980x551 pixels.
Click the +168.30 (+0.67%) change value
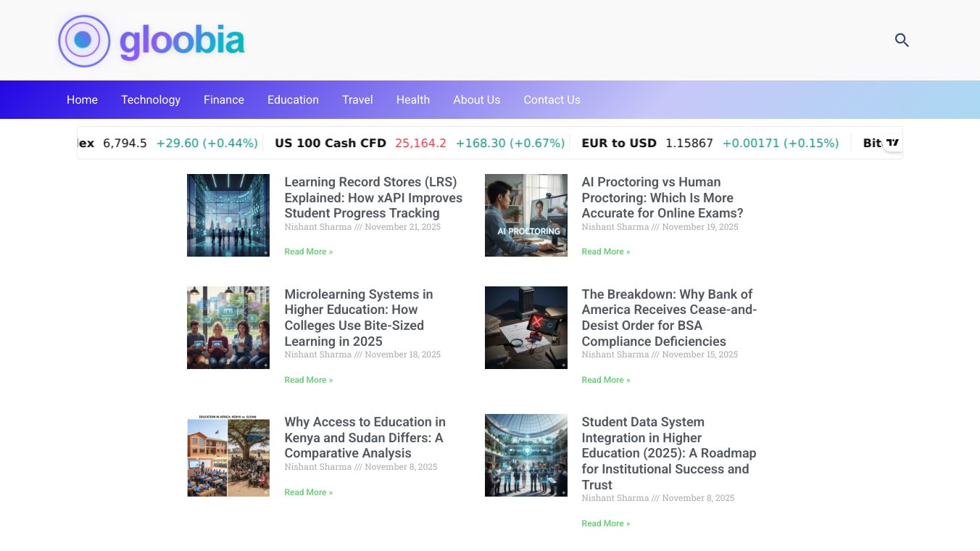510,144
